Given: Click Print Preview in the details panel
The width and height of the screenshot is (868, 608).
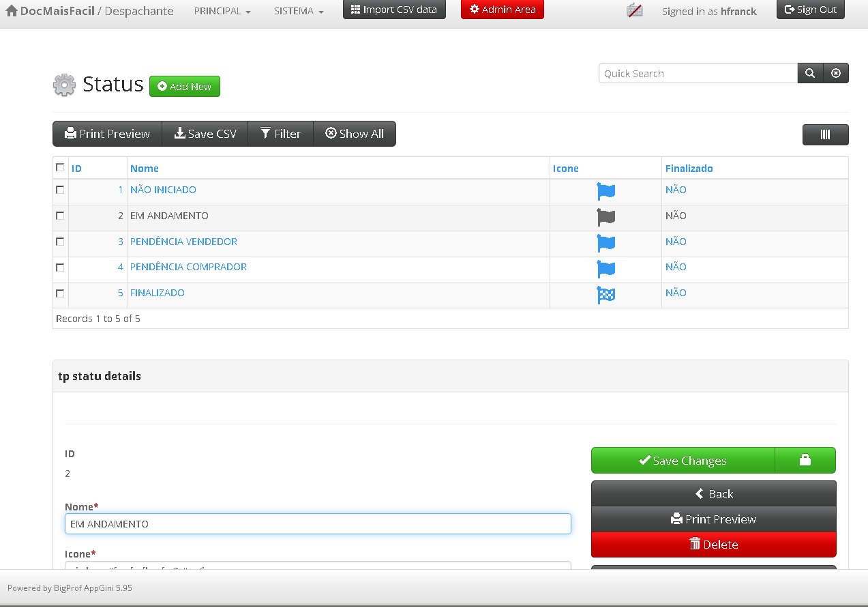Looking at the screenshot, I should [x=714, y=519].
